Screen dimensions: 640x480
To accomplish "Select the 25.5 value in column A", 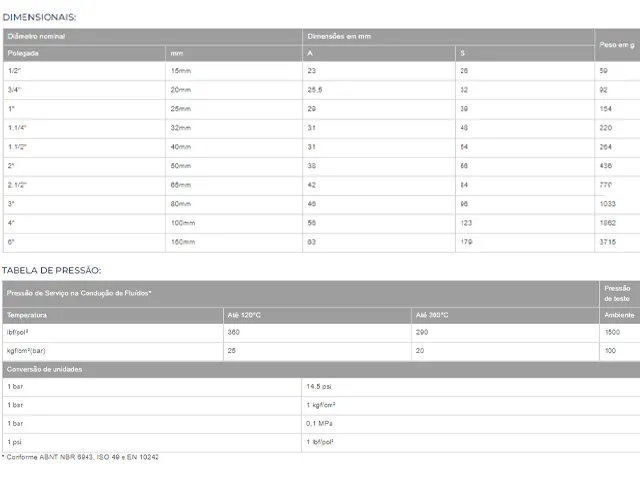I will click(379, 90).
